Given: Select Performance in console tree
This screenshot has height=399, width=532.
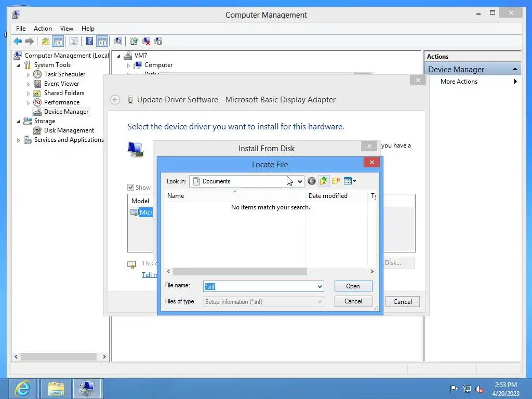Looking at the screenshot, I should pos(62,102).
